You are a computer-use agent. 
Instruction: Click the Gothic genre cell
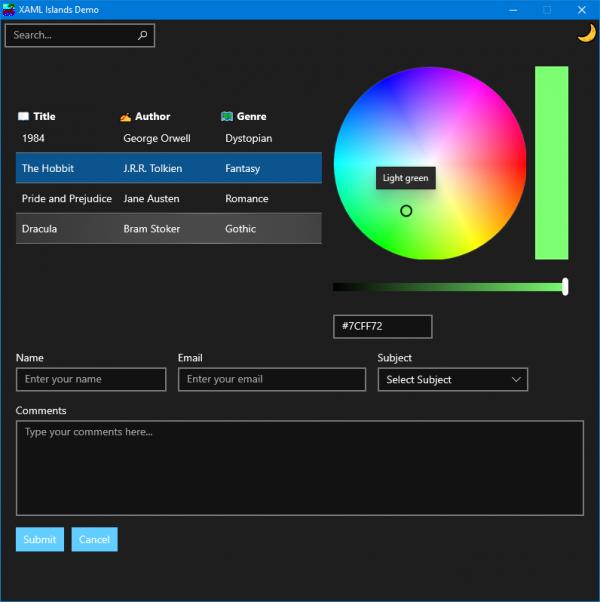pyautogui.click(x=240, y=229)
